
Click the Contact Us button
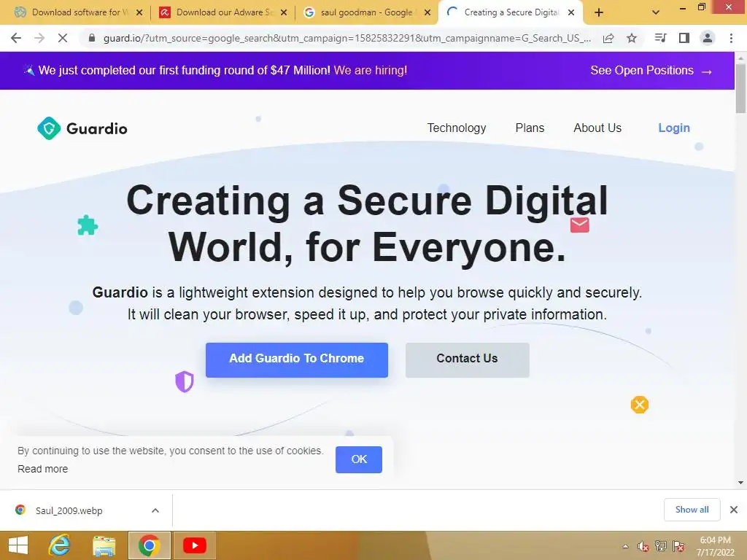point(468,360)
